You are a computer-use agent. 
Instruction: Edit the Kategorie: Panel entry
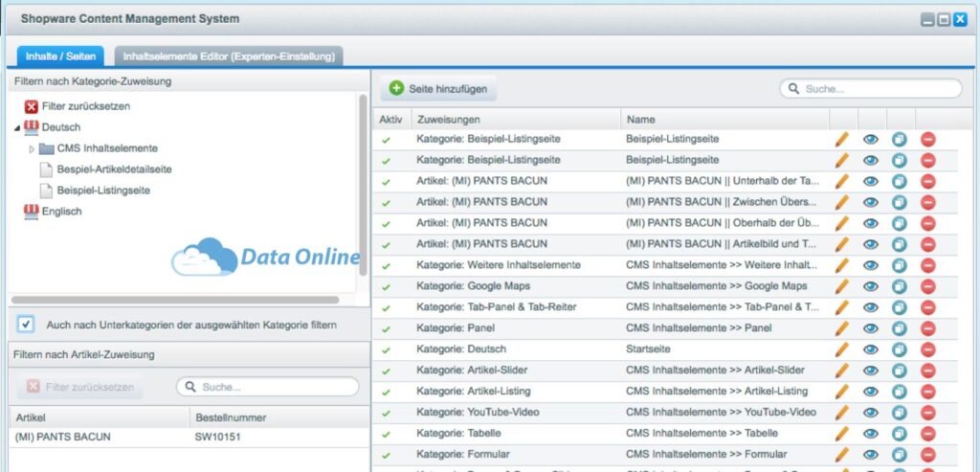(842, 328)
